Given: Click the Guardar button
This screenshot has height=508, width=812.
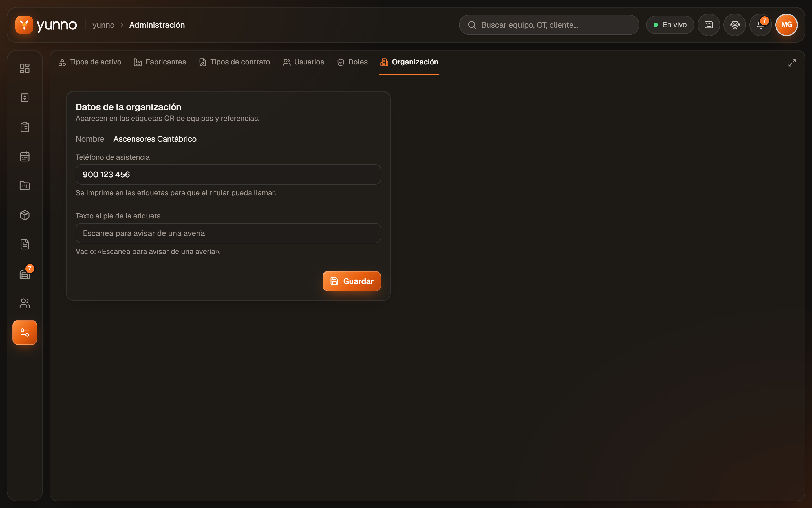Looking at the screenshot, I should pyautogui.click(x=352, y=281).
